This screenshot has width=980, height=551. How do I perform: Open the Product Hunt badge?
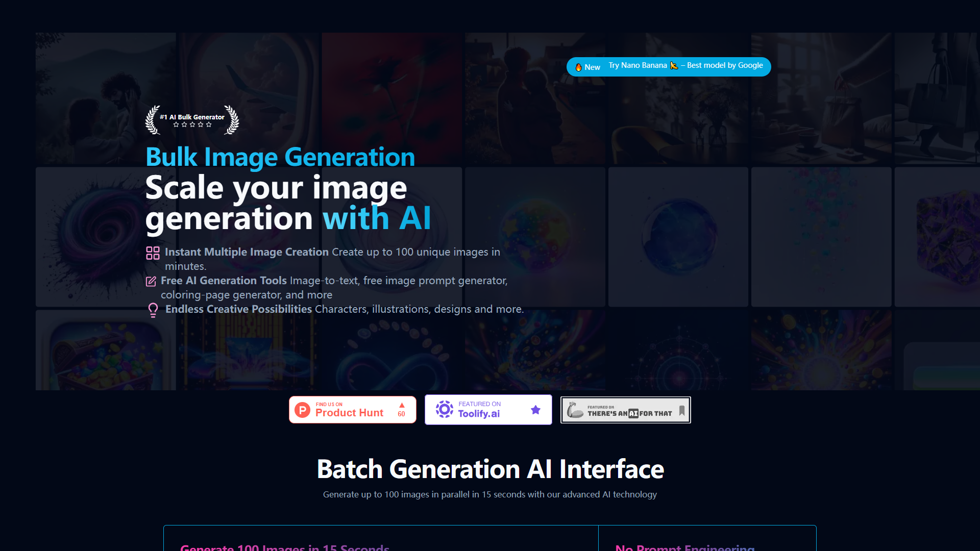tap(353, 410)
